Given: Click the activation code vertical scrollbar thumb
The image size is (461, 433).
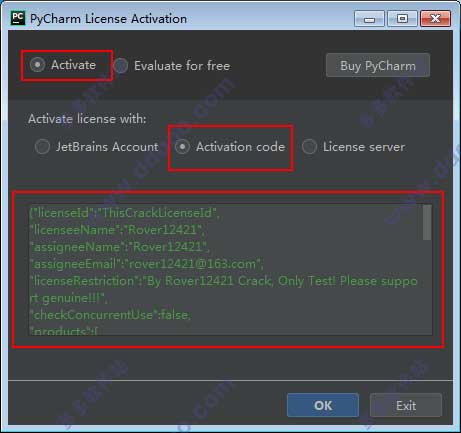Looking at the screenshot, I should 427,222.
